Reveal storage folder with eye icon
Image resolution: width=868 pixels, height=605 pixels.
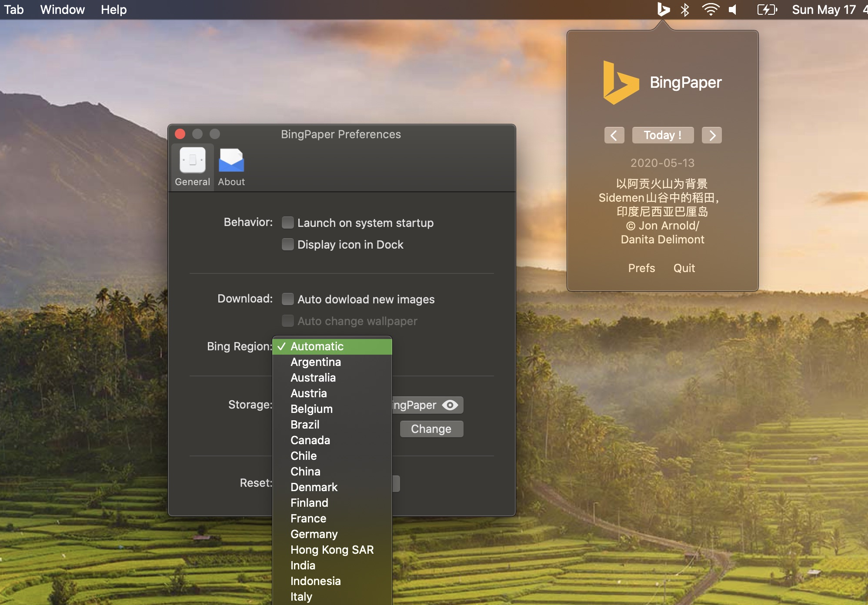point(450,405)
